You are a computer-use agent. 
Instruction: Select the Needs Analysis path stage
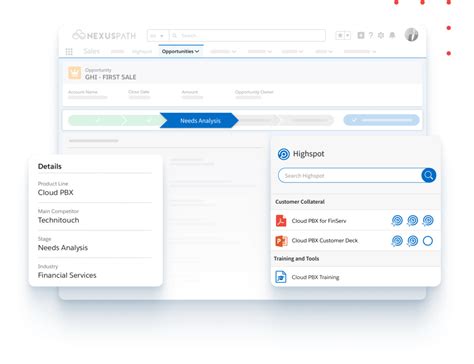tap(200, 120)
